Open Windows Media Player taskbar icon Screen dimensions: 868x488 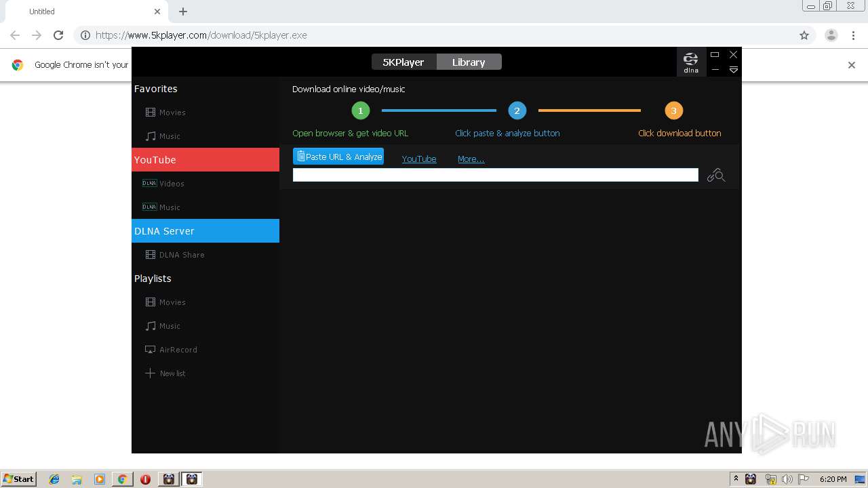coord(100,479)
